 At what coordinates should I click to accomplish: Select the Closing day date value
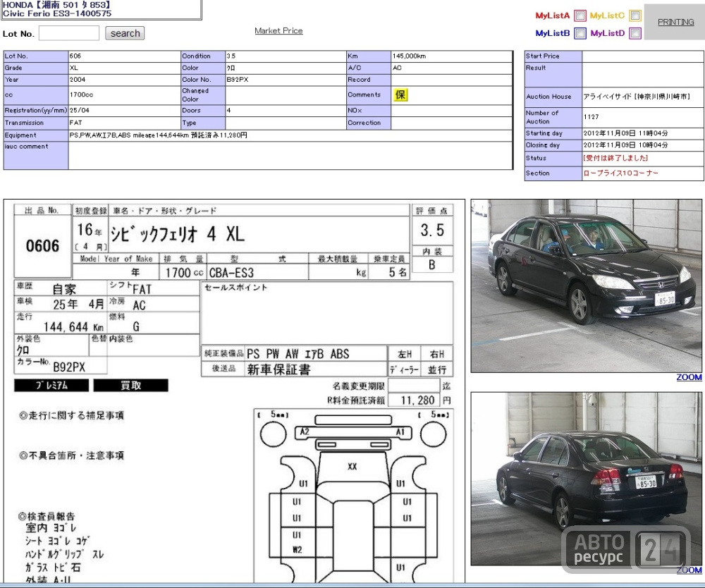click(x=625, y=145)
